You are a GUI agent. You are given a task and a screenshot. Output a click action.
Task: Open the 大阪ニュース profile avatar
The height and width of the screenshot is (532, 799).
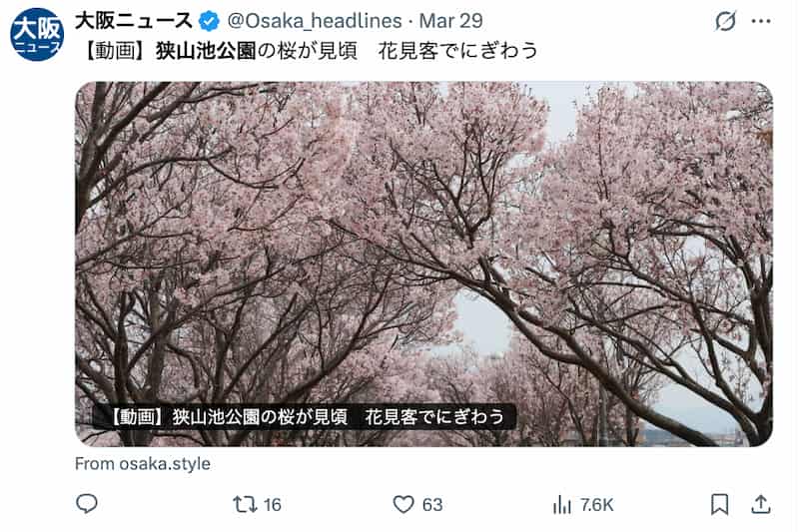pyautogui.click(x=37, y=34)
